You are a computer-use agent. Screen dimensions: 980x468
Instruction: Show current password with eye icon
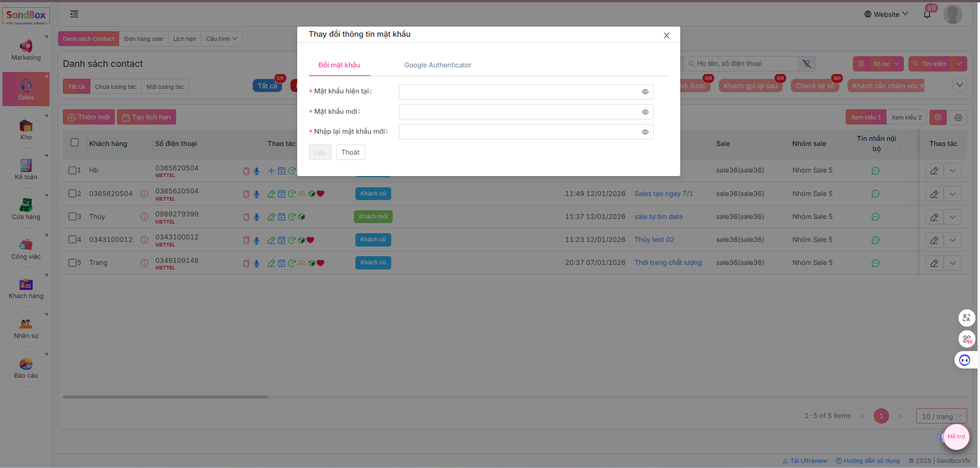click(x=645, y=92)
